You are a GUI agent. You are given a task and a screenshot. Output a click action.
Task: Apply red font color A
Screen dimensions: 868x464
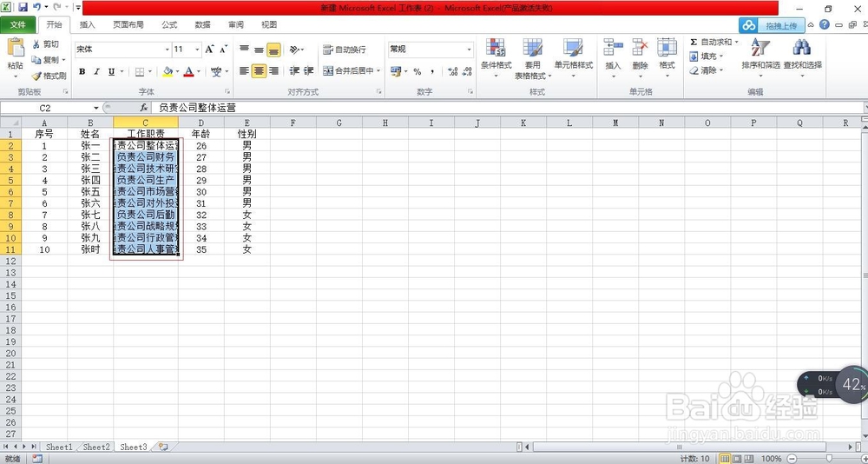pos(188,71)
